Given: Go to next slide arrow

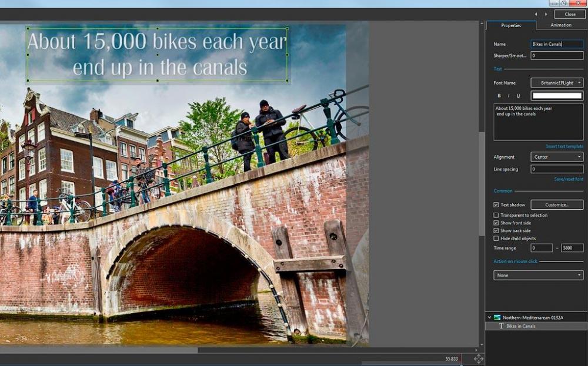Looking at the screenshot, I should pos(545,14).
